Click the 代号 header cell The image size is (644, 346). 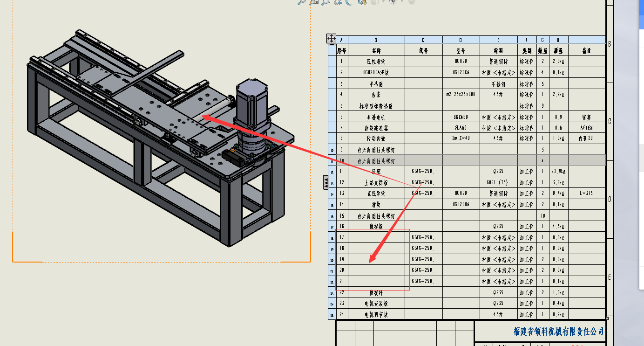coord(424,50)
